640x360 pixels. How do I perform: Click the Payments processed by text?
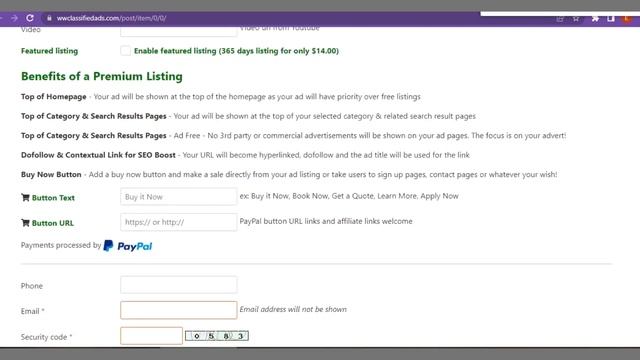[61, 245]
